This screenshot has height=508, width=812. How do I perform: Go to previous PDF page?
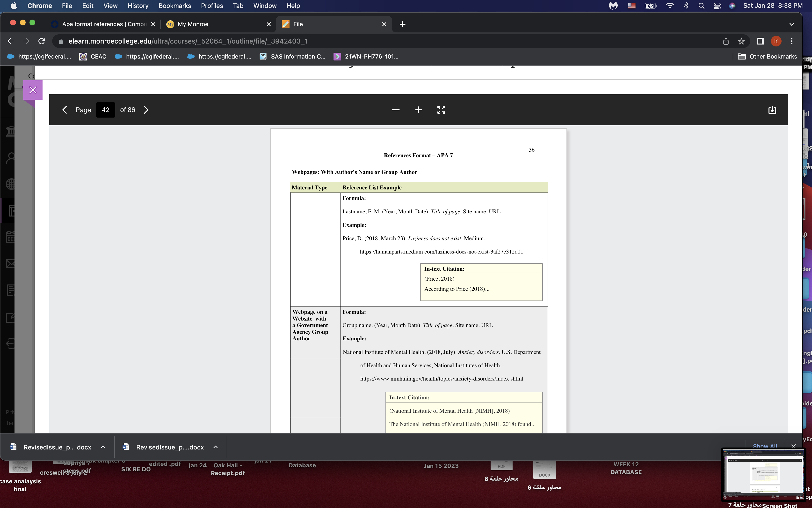tap(65, 110)
